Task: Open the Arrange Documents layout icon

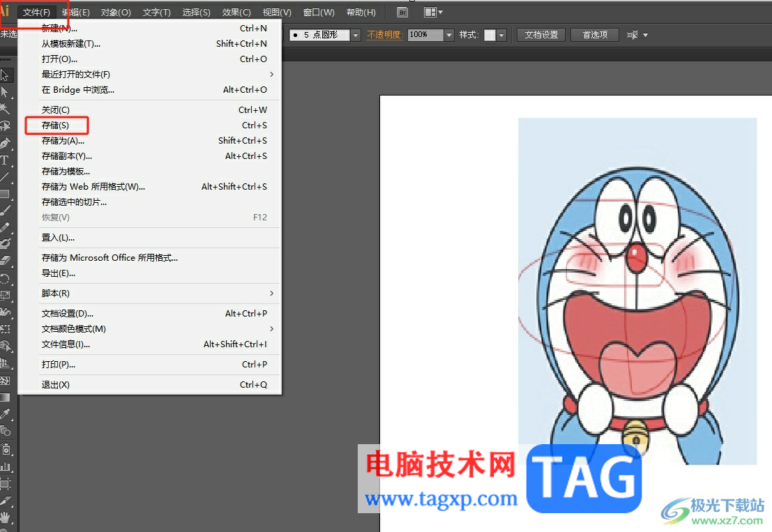Action: point(433,13)
